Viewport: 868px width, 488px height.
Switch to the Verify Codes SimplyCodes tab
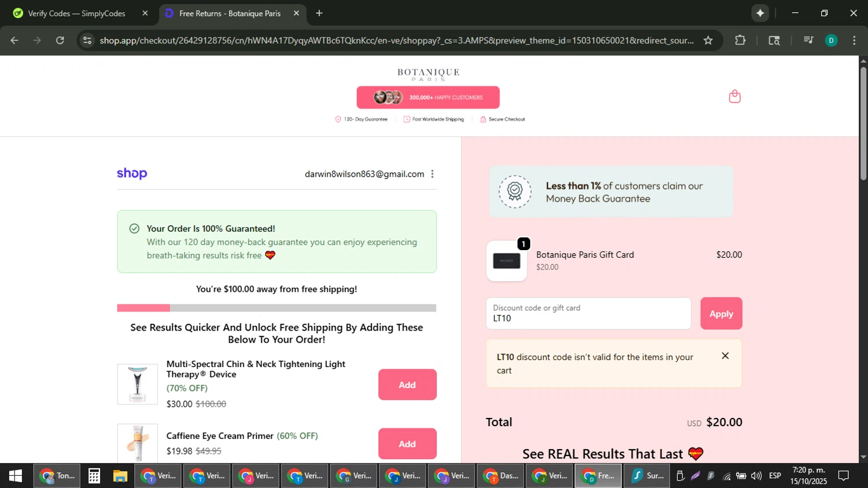click(x=76, y=13)
